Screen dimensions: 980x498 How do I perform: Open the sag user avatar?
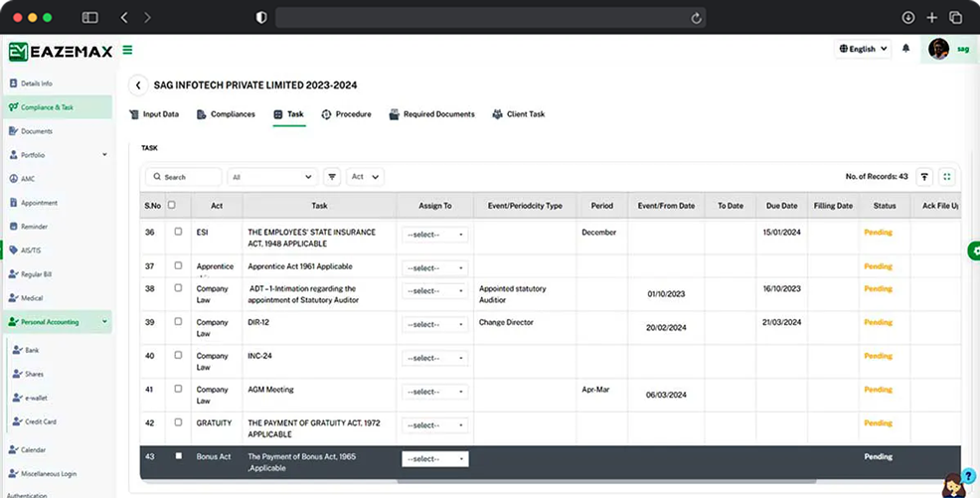point(938,49)
